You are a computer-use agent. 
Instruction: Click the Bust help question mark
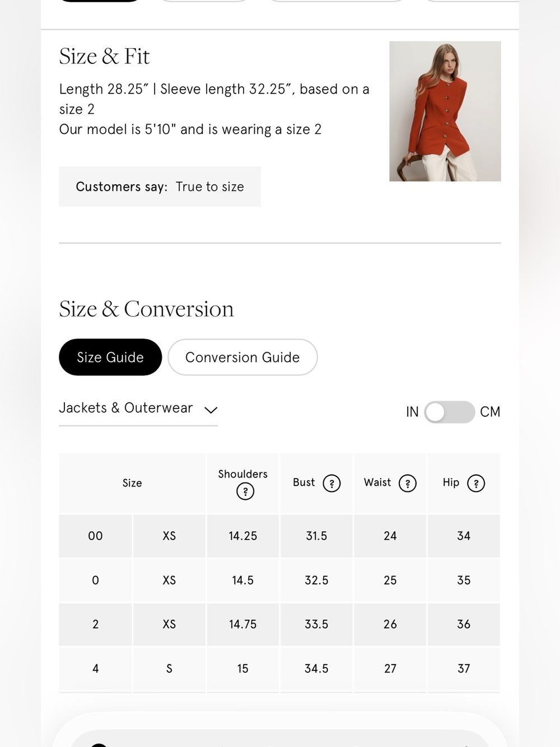coord(332,483)
